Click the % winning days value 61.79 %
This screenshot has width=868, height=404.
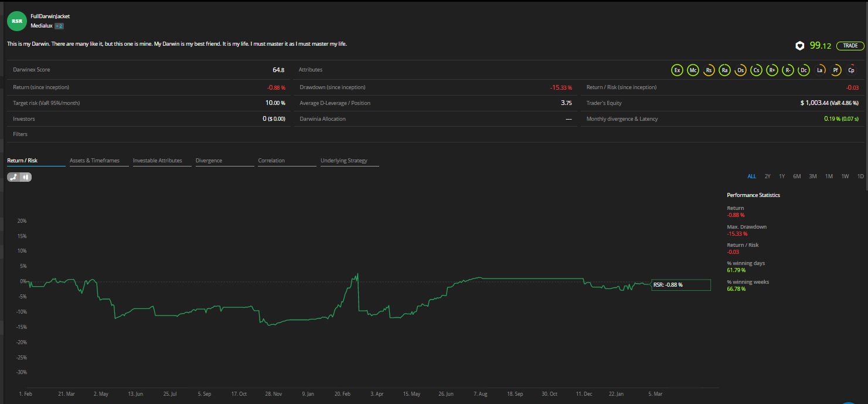click(736, 270)
